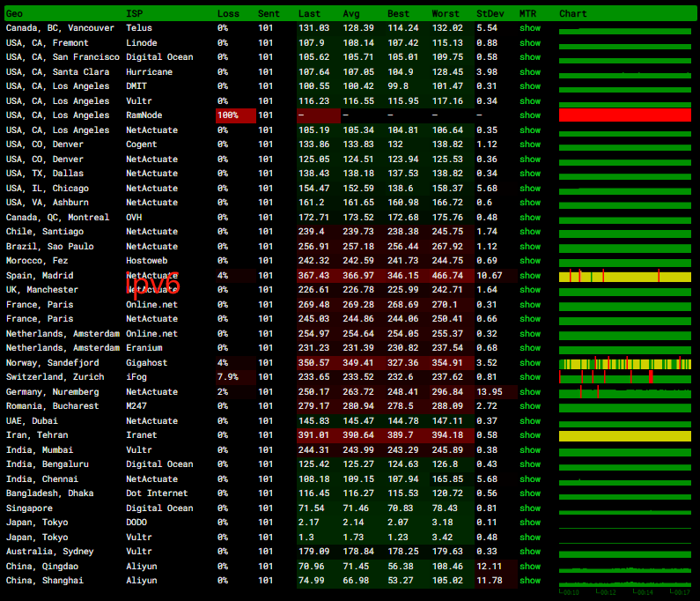Click the chart for Germany, Nuremberg
Screen dimensions: 700x601
(x=625, y=393)
